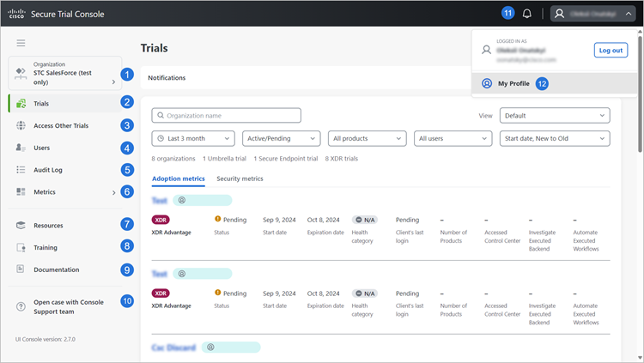Screen dimensions: 644x363
Task: Click the first 'XDR Advantage' label
Action: click(171, 233)
